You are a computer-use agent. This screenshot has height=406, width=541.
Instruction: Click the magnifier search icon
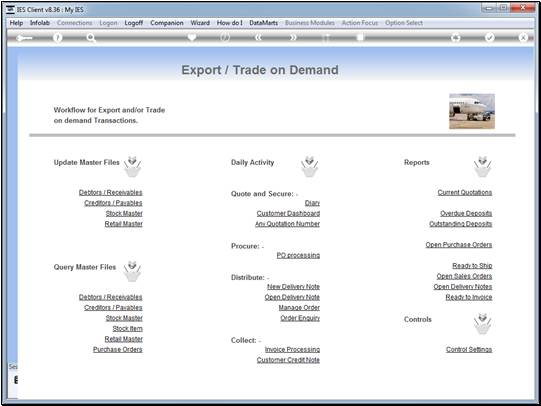tap(91, 38)
